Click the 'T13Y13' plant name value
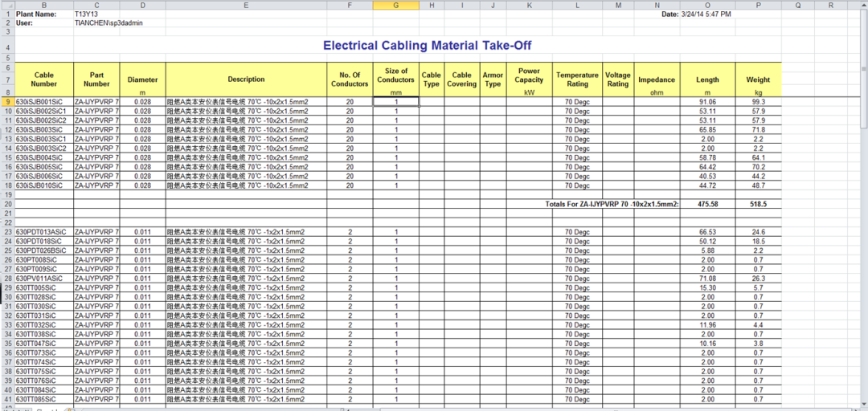This screenshot has width=868, height=411. click(85, 14)
